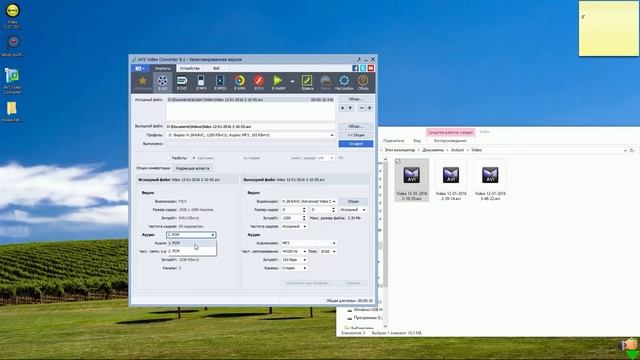
Task: Click the orange question-mark toolbar icon
Action: point(363,82)
